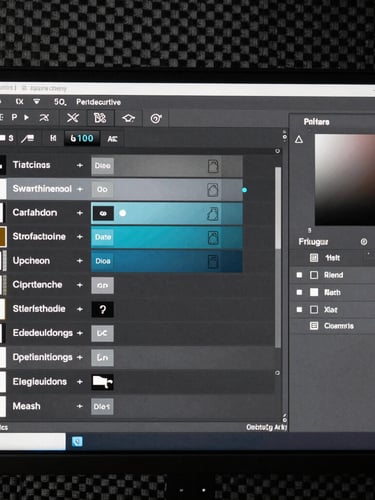Click the white taskbar search box

32,441
